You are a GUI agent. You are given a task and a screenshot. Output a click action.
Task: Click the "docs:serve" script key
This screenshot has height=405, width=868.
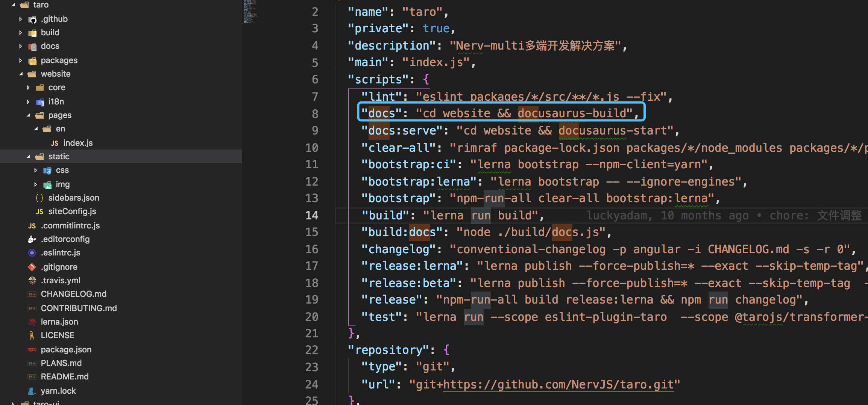pos(402,131)
